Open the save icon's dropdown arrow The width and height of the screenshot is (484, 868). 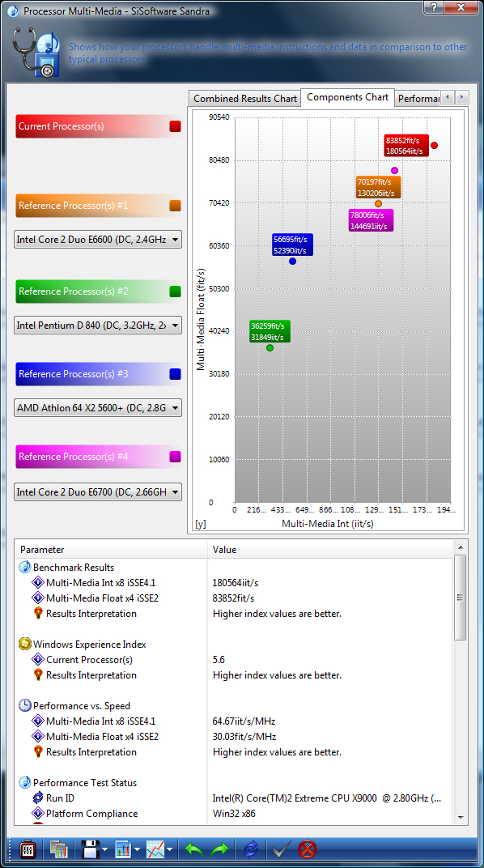(x=105, y=849)
